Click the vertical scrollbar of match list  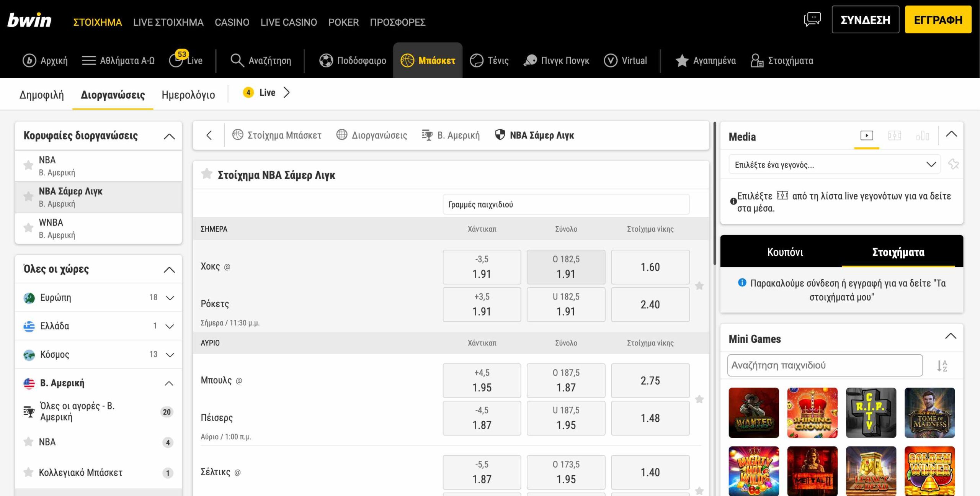[x=714, y=193]
